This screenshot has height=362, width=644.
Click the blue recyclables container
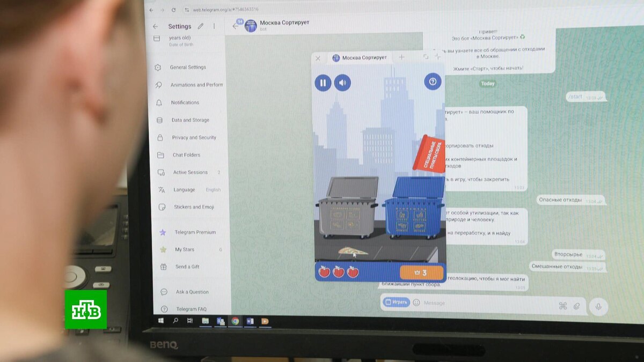click(x=414, y=207)
